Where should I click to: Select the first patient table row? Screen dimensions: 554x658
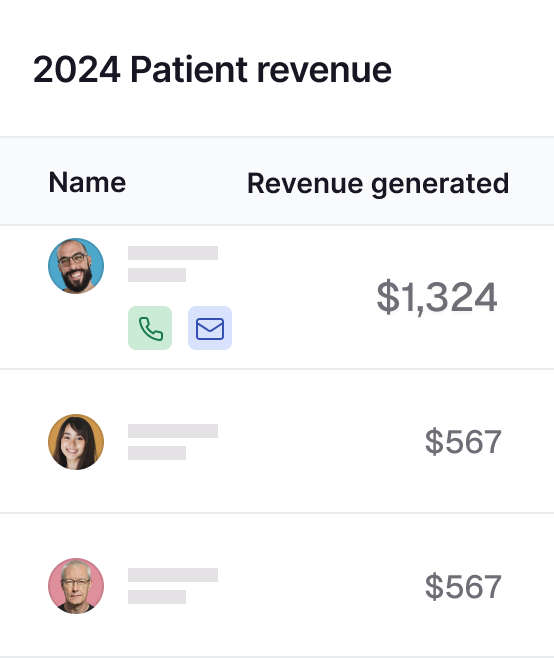(277, 297)
